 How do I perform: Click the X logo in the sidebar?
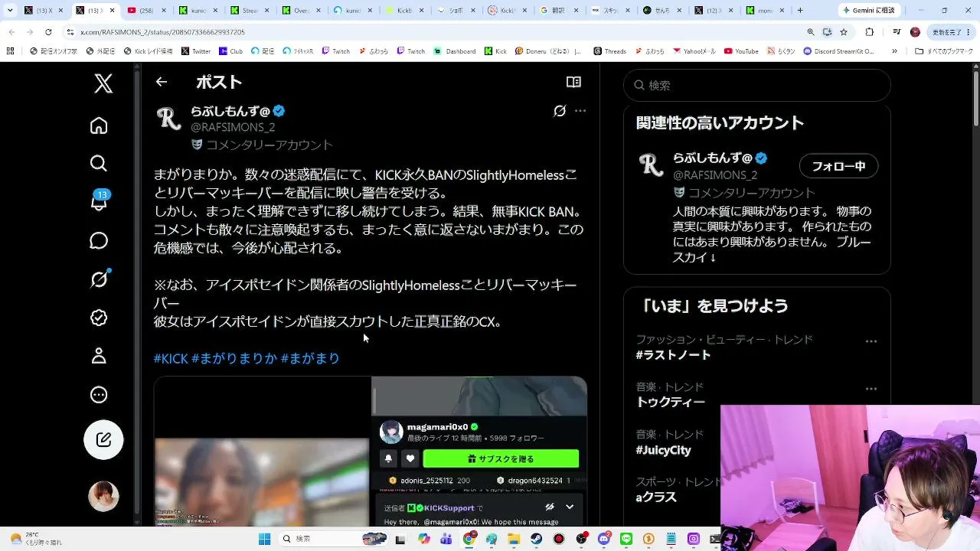103,83
